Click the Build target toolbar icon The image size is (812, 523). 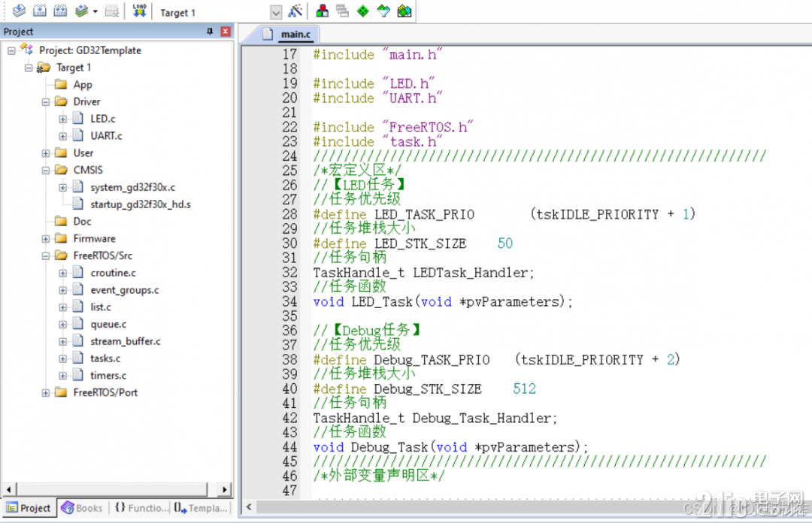40,11
